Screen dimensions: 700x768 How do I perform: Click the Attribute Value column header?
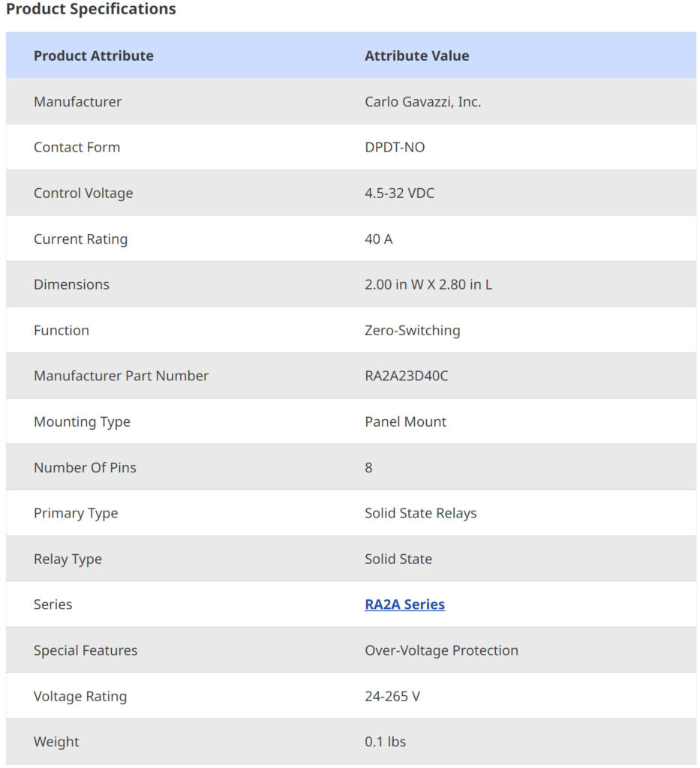point(416,55)
